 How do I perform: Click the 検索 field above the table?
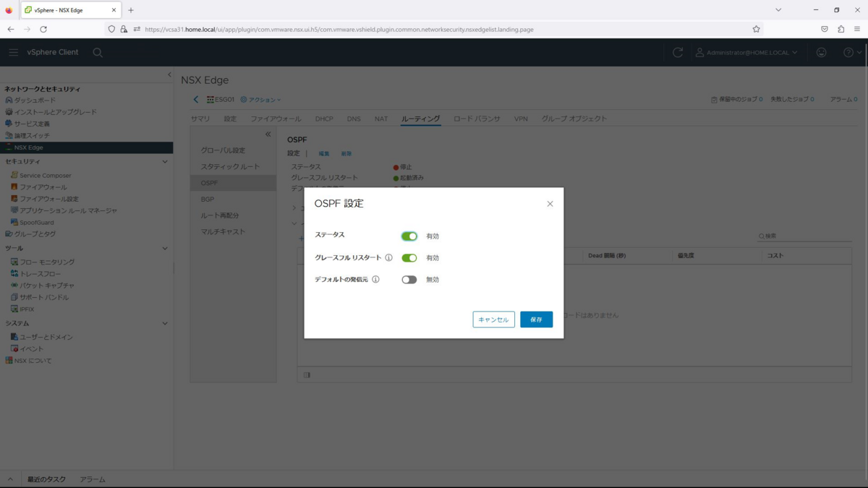[x=804, y=236]
